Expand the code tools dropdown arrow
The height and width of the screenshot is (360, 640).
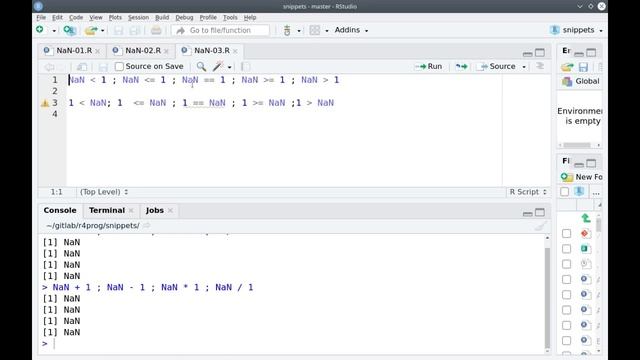tap(229, 67)
